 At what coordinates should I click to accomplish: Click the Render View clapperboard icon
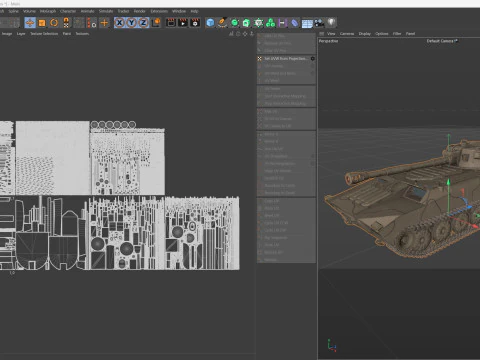[171, 23]
